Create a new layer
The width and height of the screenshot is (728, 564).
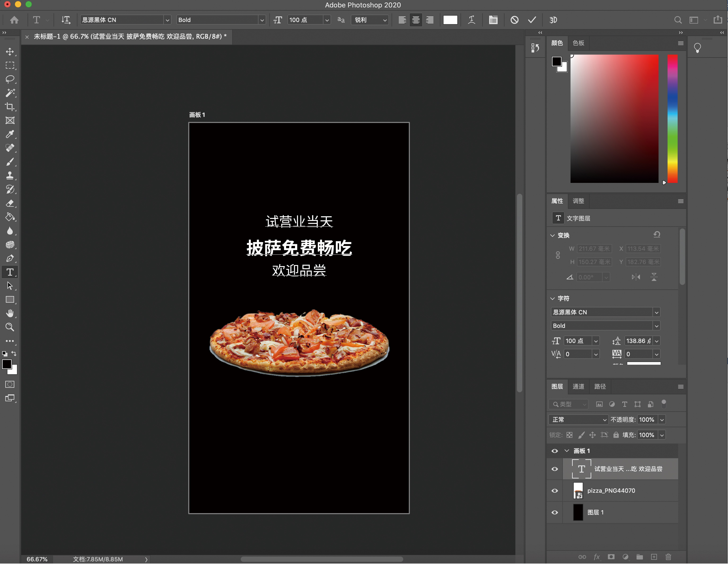[654, 557]
